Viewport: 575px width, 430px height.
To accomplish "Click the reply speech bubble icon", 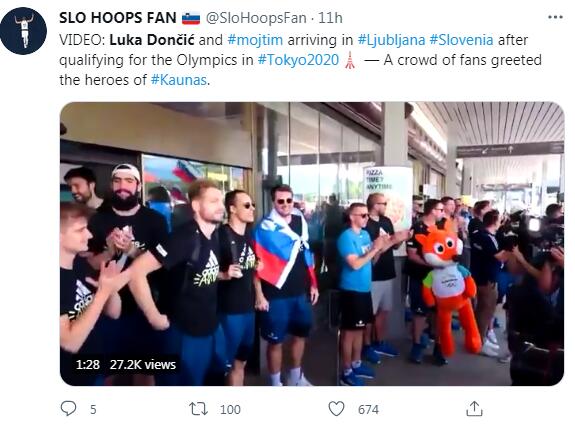I will pyautogui.click(x=68, y=408).
